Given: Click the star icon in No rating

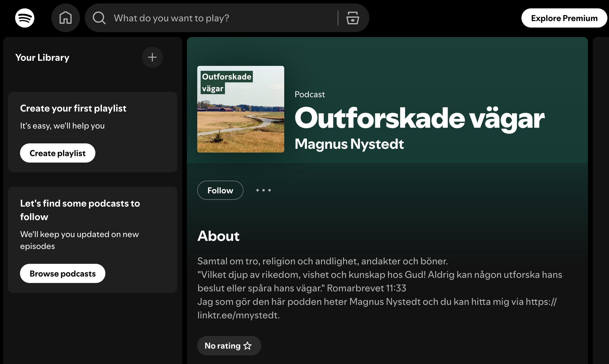Looking at the screenshot, I should pyautogui.click(x=247, y=346).
